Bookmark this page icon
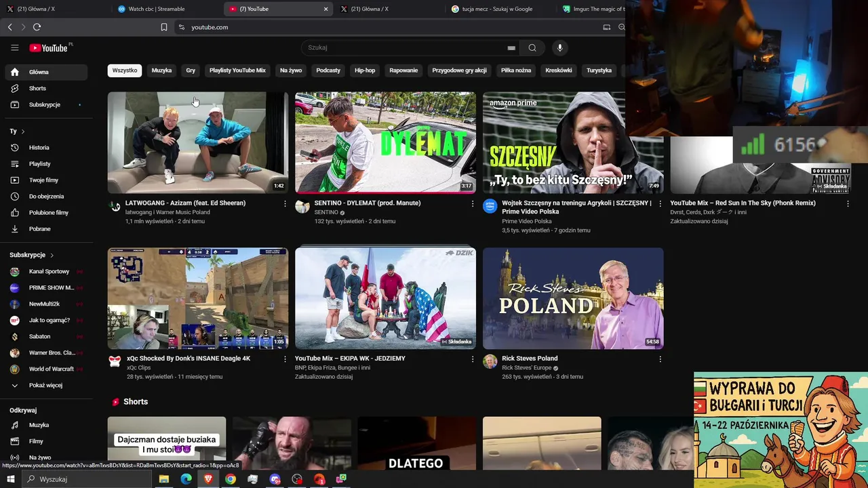 [164, 27]
